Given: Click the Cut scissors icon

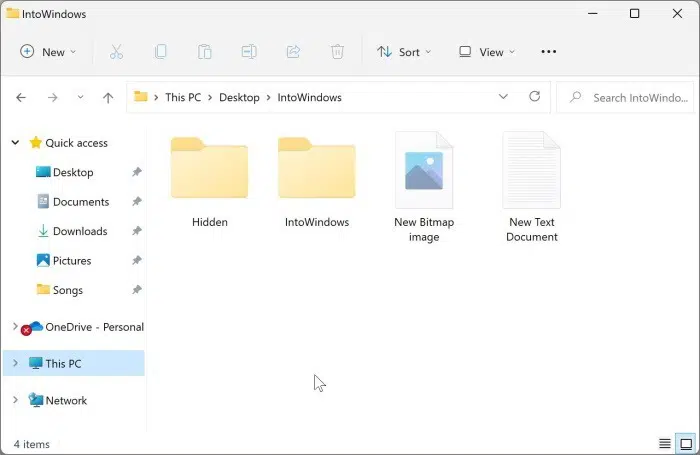Looking at the screenshot, I should [117, 52].
